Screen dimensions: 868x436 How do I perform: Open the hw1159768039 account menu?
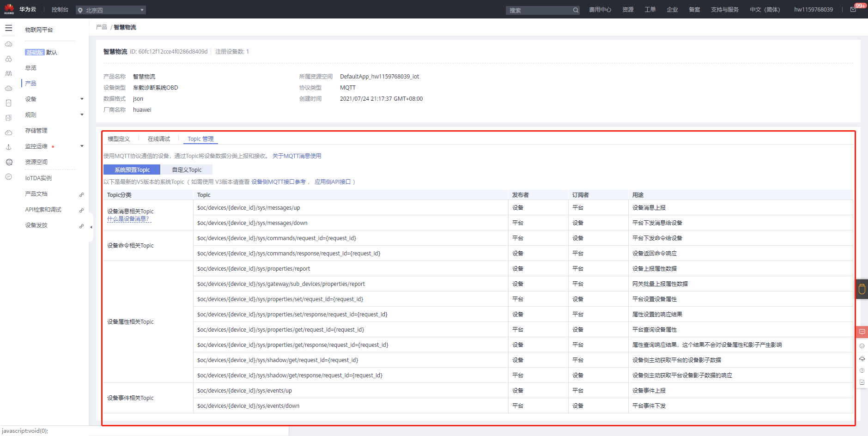tap(813, 10)
